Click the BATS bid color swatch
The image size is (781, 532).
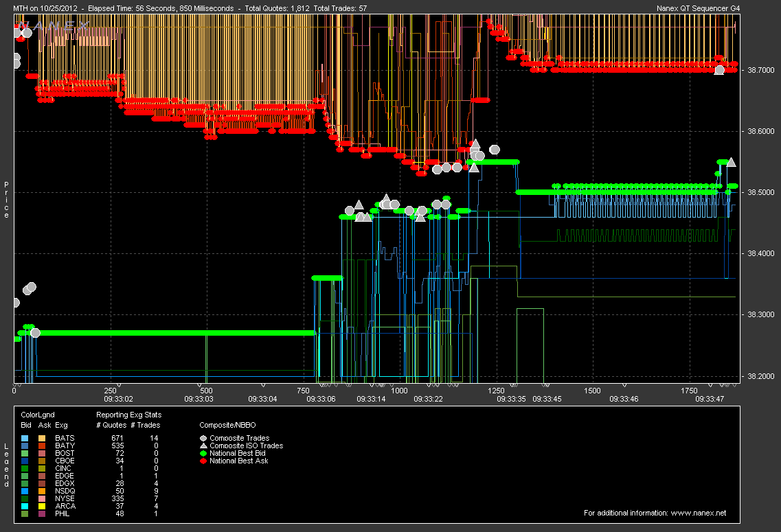pyautogui.click(x=25, y=439)
